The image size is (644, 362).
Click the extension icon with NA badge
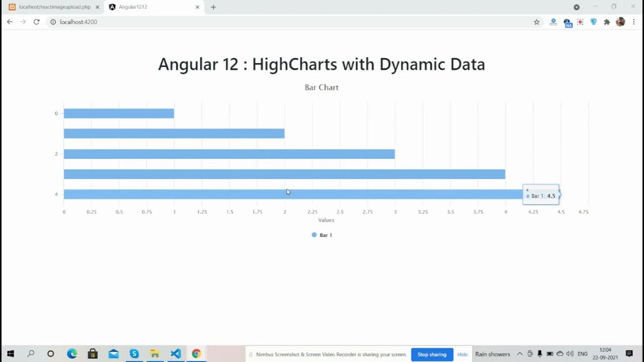point(568,23)
